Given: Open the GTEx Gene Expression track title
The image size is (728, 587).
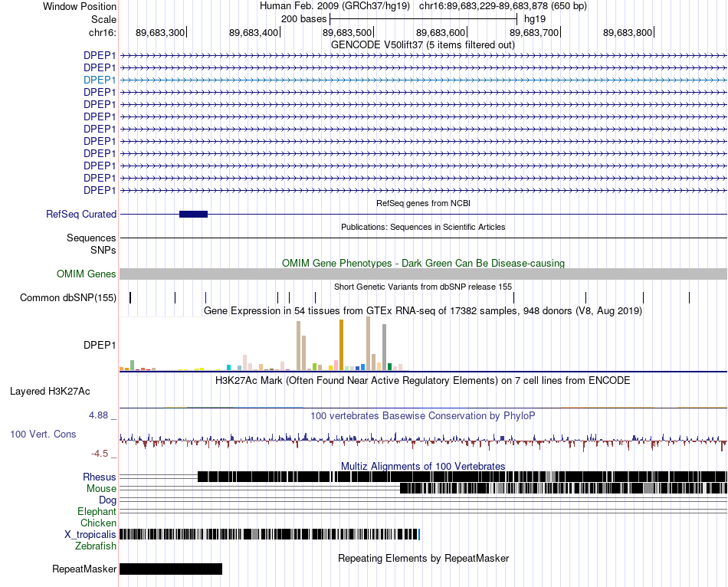Looking at the screenshot, I should tap(423, 310).
